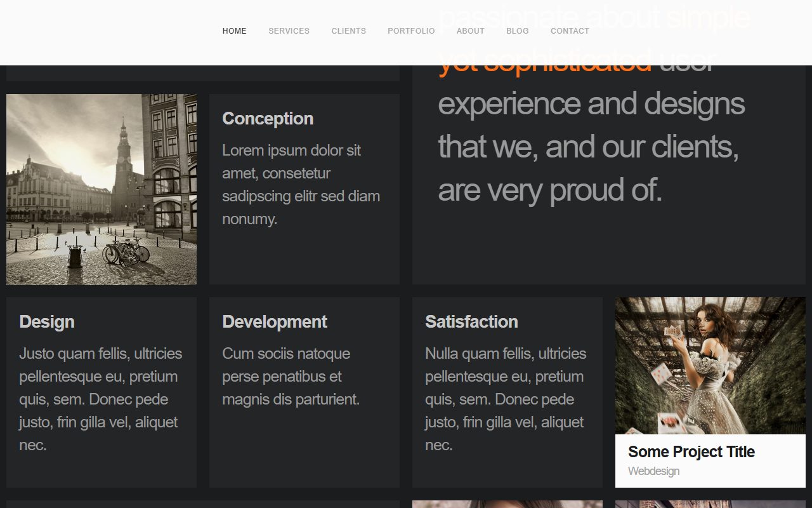Screen dimensions: 812x508
Task: Select the Conception heading
Action: click(268, 119)
